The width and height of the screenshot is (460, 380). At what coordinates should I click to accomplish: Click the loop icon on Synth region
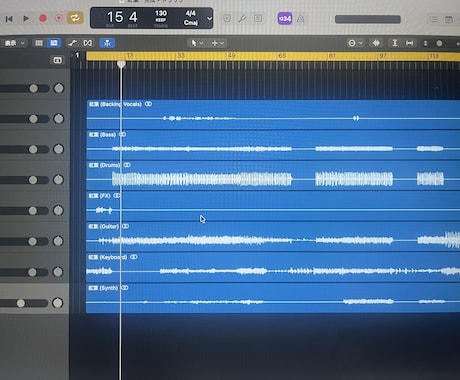coord(125,288)
